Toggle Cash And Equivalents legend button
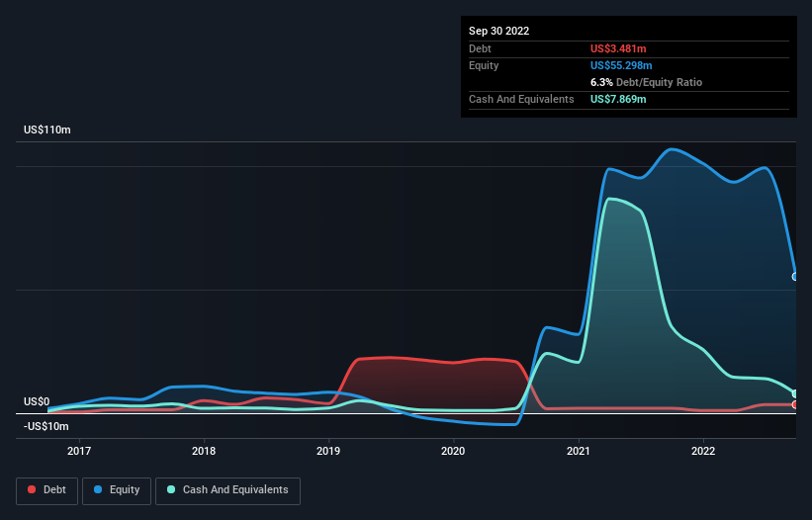The width and height of the screenshot is (812, 520). [227, 490]
